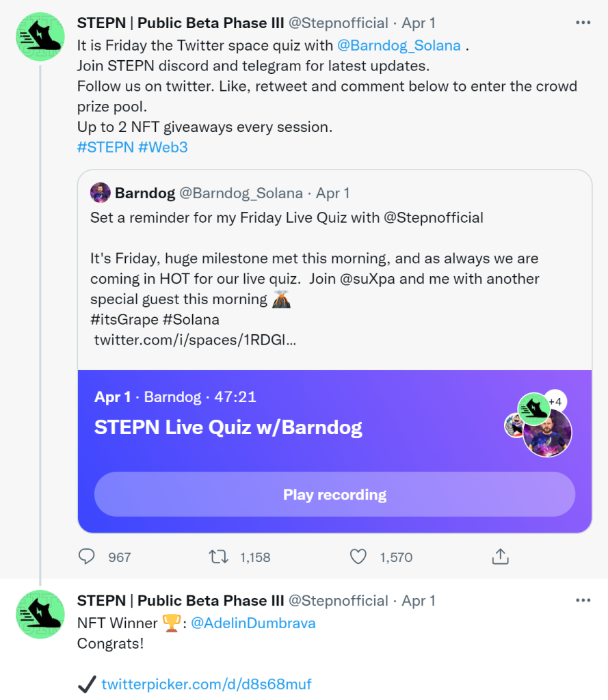Viewport: 608px width, 700px height.
Task: Click the reply comment icon
Action: coord(87,557)
